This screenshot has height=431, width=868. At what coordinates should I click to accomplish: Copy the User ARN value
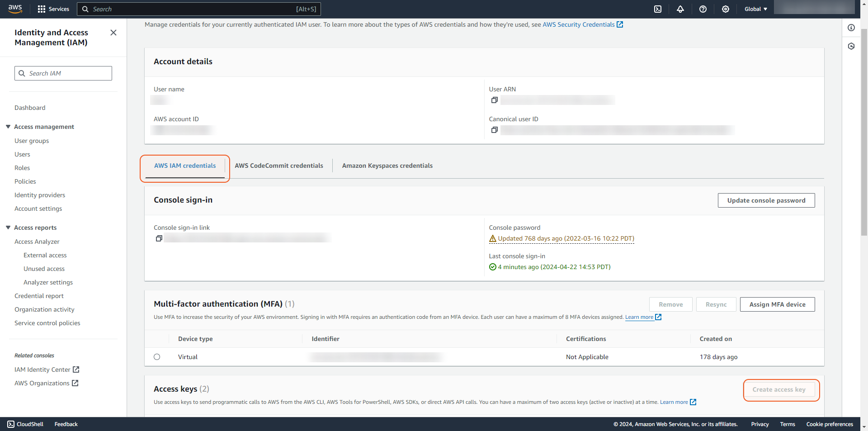pos(495,100)
